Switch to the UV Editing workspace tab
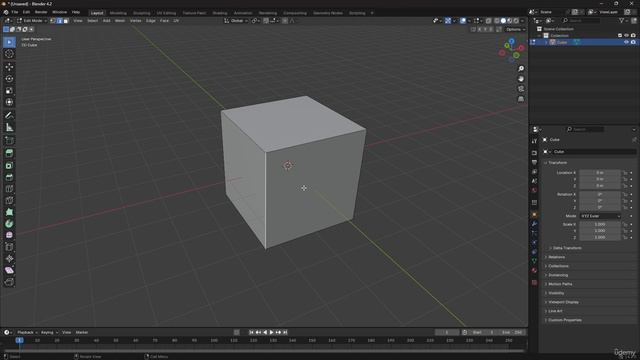Screen dimensions: 640x360 [x=166, y=13]
